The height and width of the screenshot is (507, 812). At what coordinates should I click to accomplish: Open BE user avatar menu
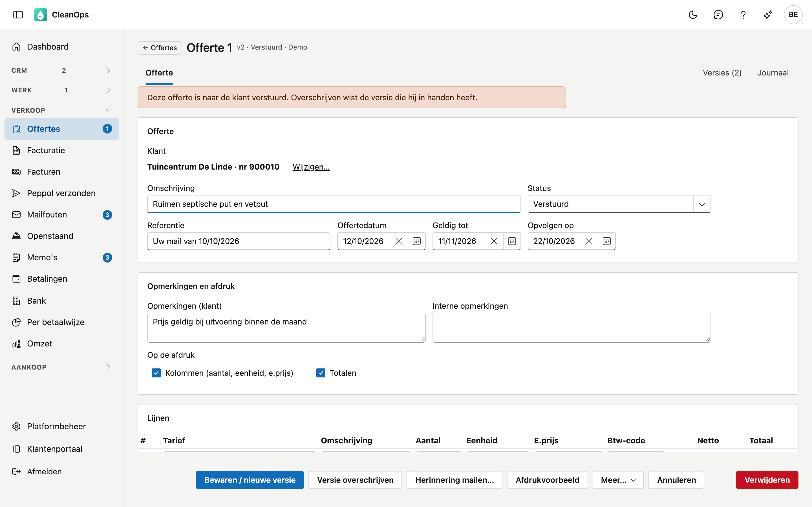point(793,14)
